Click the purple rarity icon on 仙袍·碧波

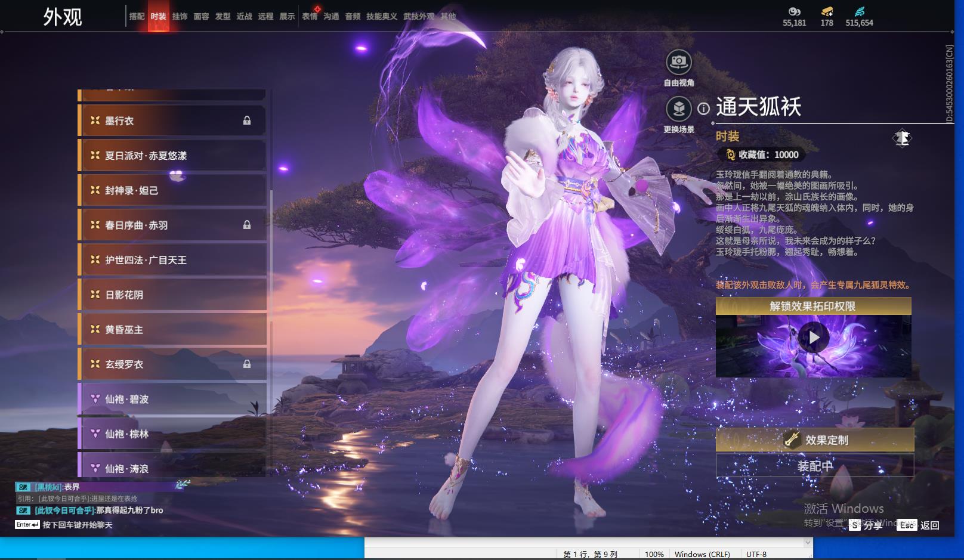[x=95, y=399]
